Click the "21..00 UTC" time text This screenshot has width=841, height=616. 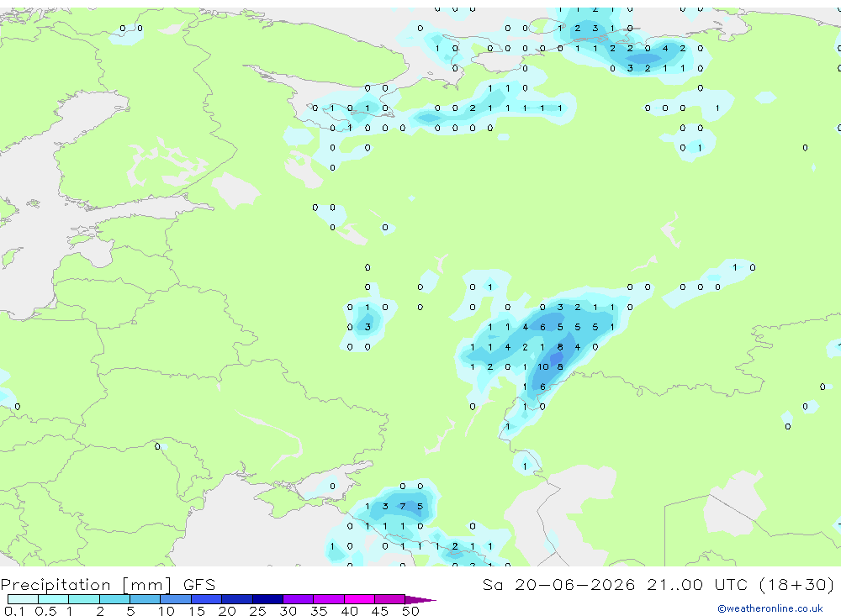pos(697,584)
